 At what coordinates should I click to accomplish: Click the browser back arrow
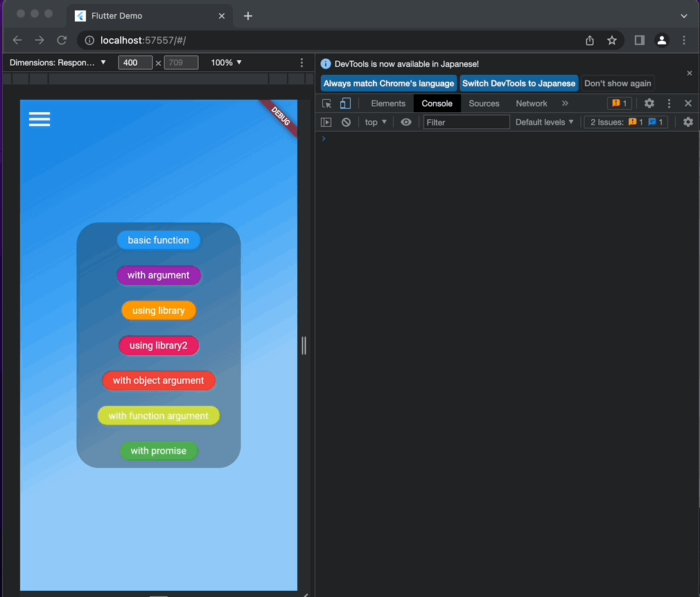coord(17,40)
